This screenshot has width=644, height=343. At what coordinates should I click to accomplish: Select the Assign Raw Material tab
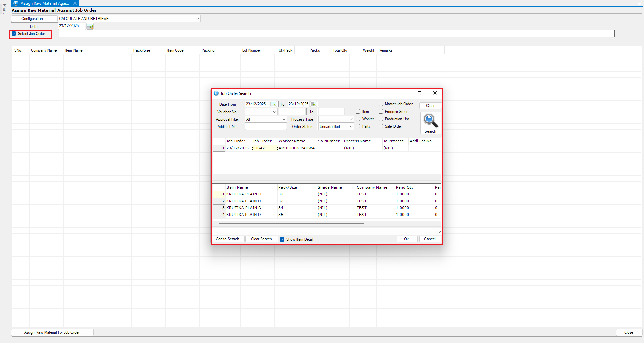(x=44, y=3)
